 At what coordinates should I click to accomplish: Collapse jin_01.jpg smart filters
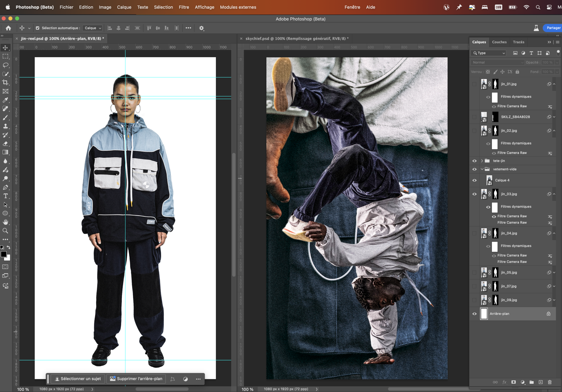554,84
